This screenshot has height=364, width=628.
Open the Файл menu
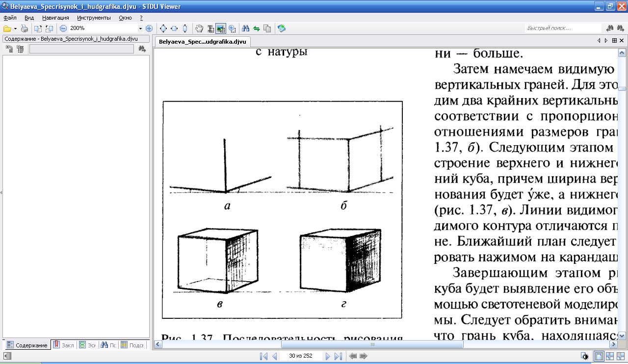coord(10,18)
